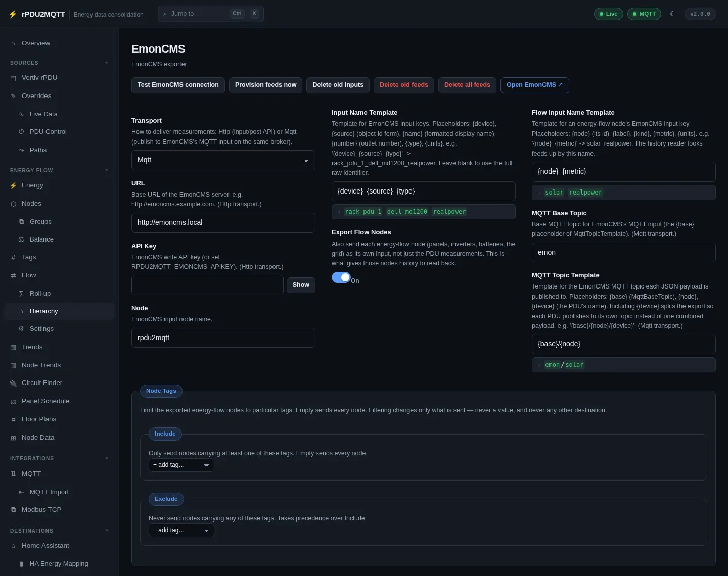The width and height of the screenshot is (728, 576).
Task: Click the Live Data waveform icon
Action: pyautogui.click(x=21, y=114)
